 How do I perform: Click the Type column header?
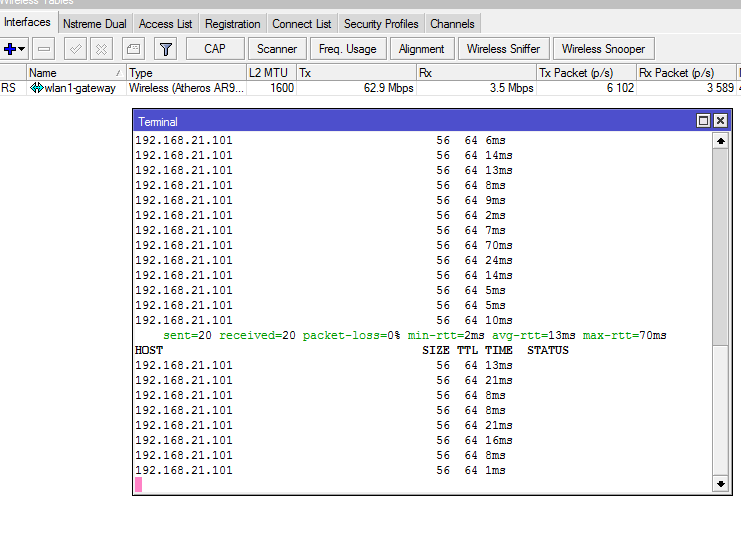pos(186,73)
